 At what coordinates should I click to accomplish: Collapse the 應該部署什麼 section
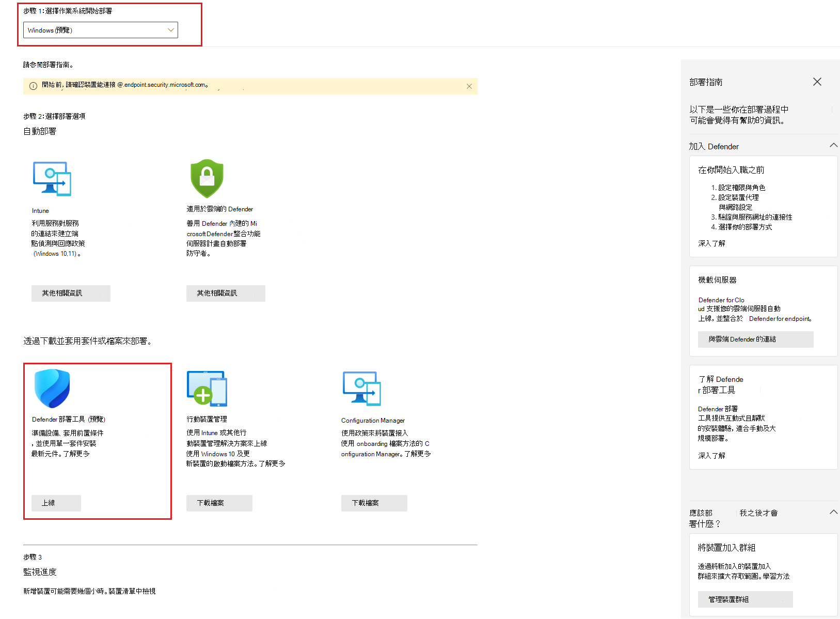(833, 512)
